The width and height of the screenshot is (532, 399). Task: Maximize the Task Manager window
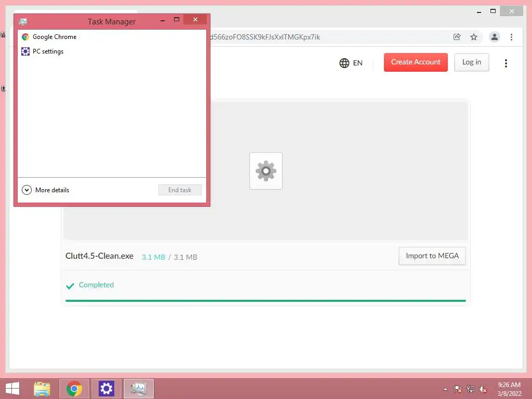[177, 20]
